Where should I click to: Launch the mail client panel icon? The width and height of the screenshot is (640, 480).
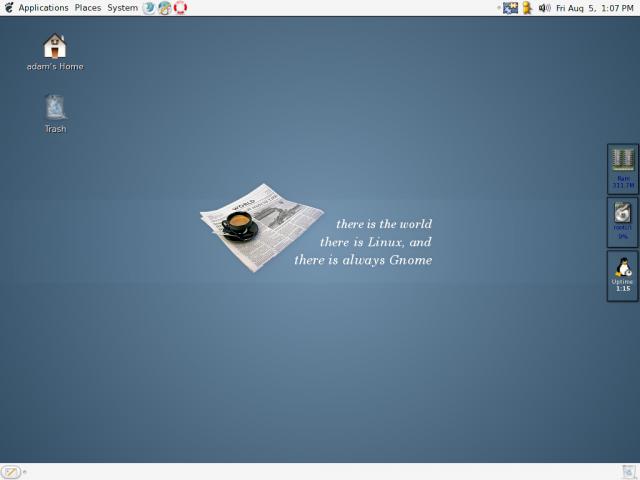click(x=164, y=8)
